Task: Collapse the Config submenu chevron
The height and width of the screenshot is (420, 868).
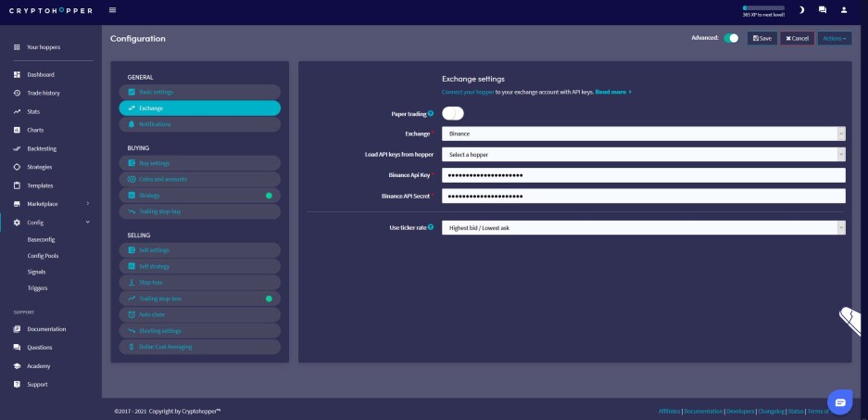Action: coord(87,223)
